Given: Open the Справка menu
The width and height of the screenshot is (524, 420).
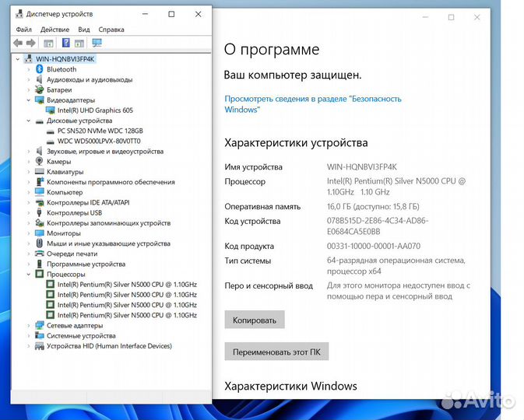Looking at the screenshot, I should [111, 30].
